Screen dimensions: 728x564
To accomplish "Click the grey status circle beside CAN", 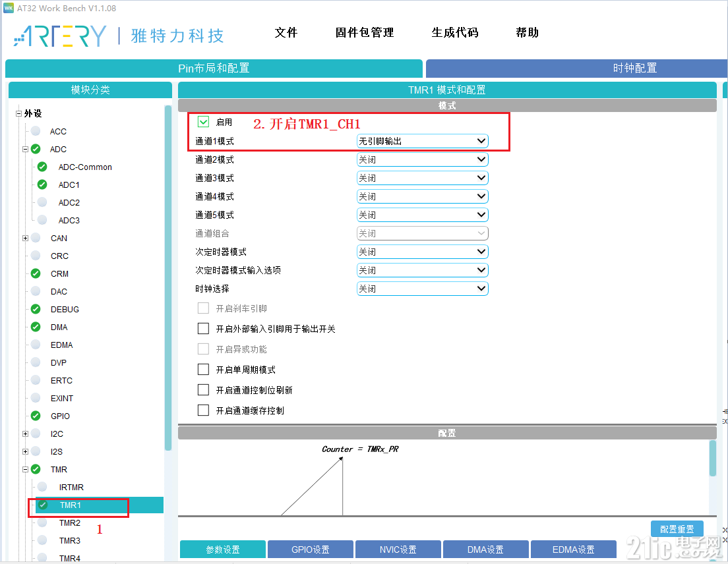I will click(x=36, y=238).
